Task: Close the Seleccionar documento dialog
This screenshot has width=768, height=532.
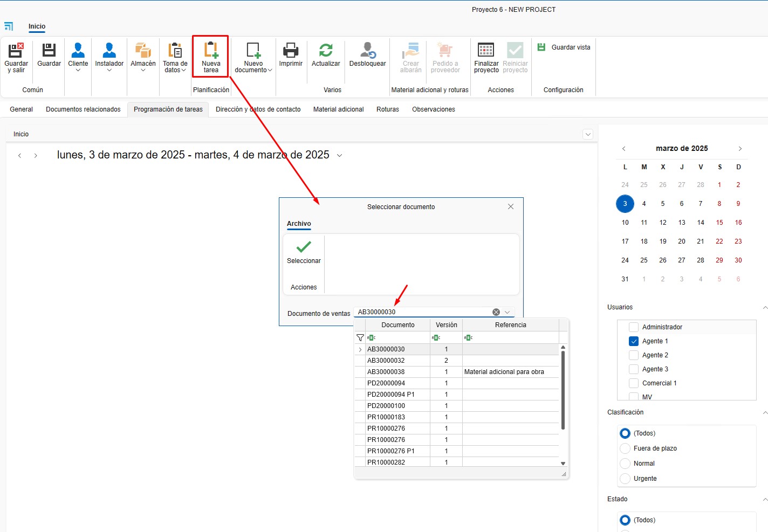Action: (x=511, y=207)
